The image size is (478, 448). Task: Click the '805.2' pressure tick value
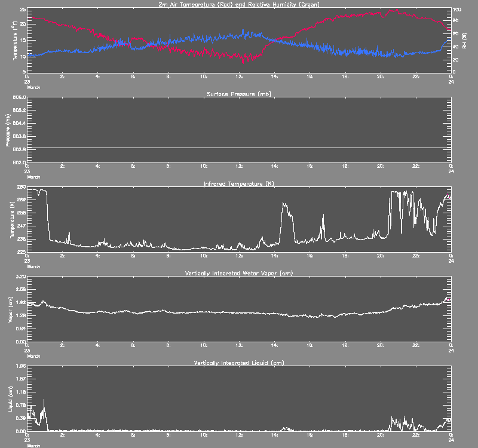pyautogui.click(x=19, y=110)
